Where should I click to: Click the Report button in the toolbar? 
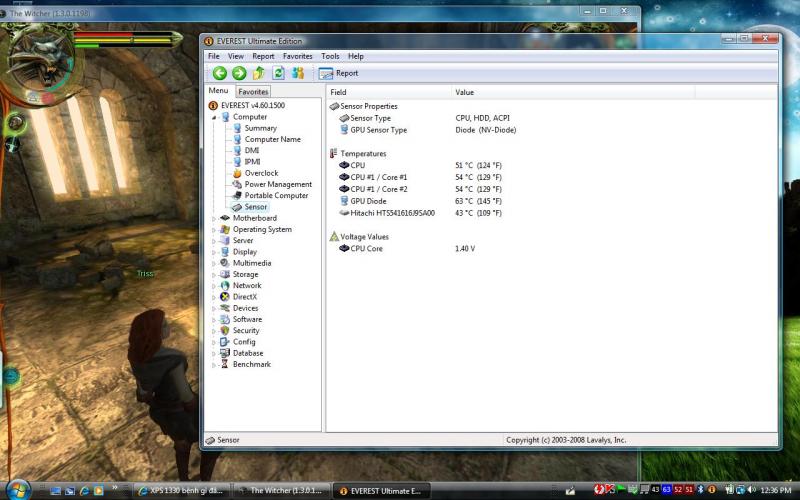tap(339, 73)
